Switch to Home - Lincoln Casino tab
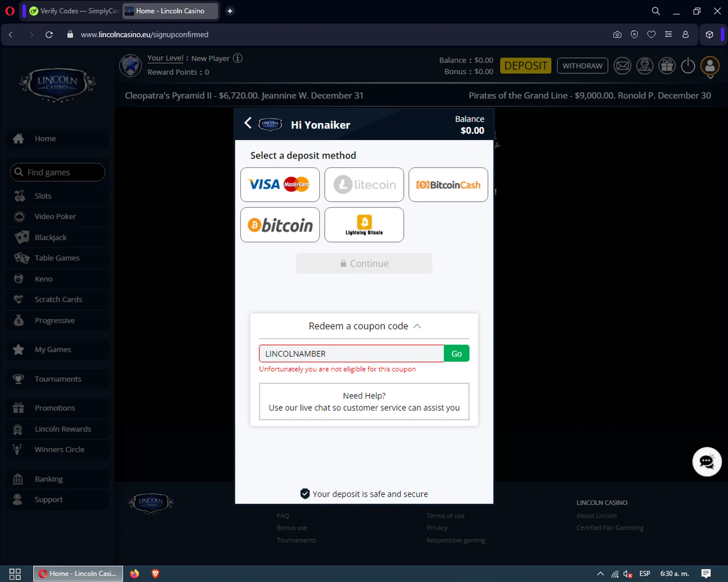 click(170, 11)
